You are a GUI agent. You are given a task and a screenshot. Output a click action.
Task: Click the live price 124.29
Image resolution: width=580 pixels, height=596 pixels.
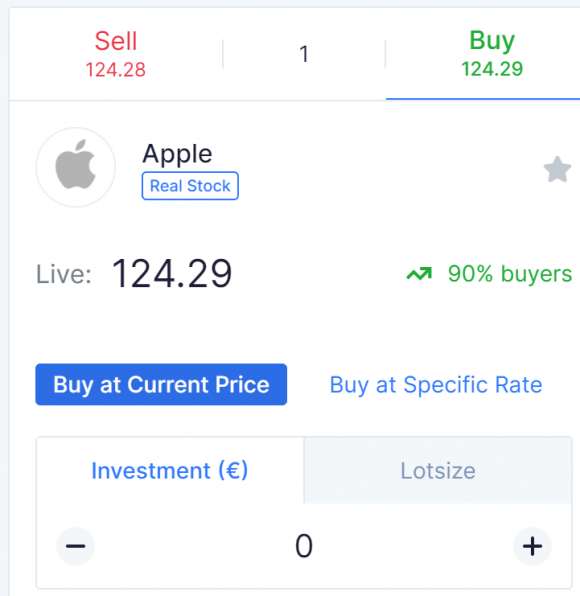pos(172,274)
